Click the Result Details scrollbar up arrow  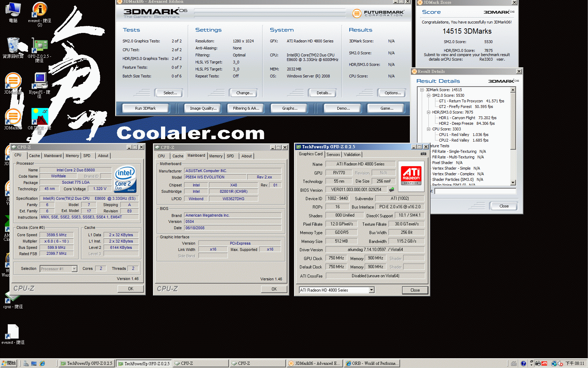click(513, 90)
